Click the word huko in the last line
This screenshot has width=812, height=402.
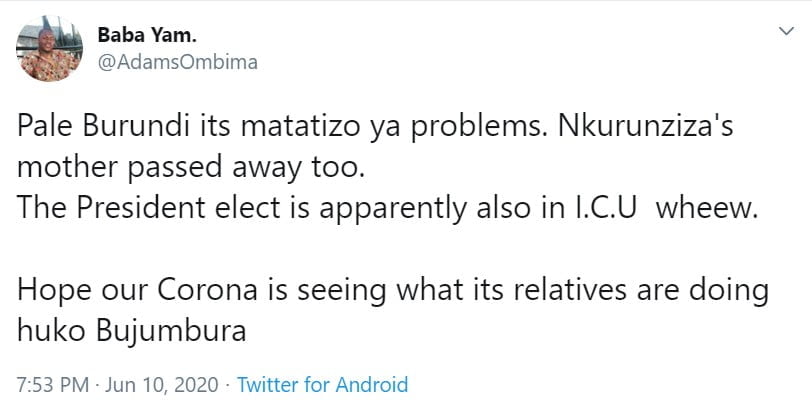[47, 326]
